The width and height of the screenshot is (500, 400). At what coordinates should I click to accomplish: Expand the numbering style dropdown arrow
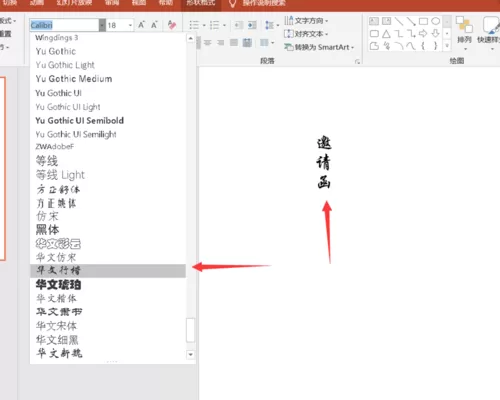tap(224, 25)
